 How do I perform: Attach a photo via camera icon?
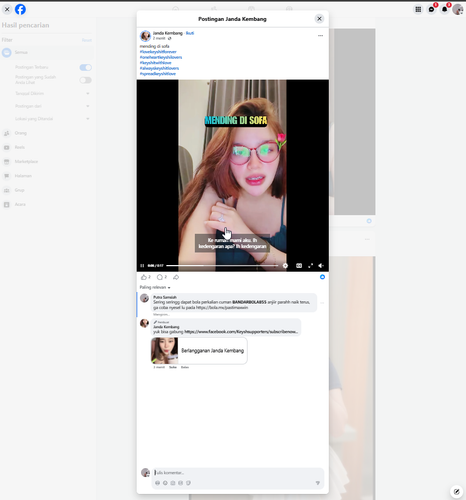point(173,483)
